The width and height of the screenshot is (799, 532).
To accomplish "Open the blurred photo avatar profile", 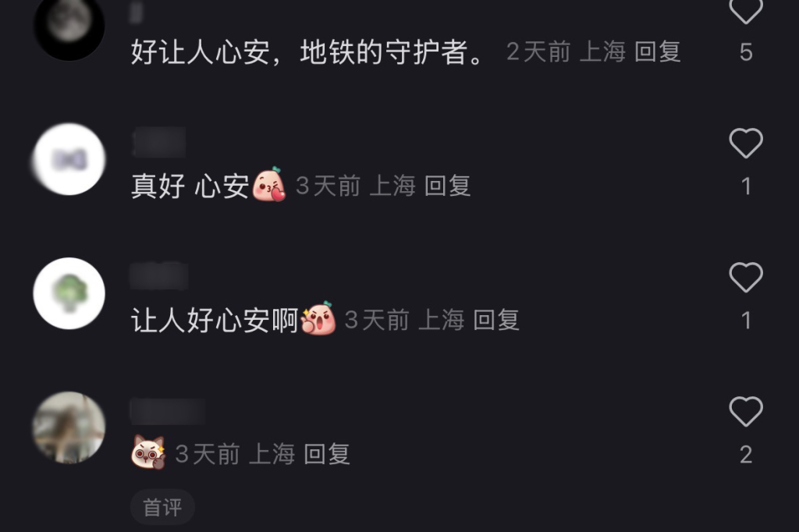I will point(69,427).
